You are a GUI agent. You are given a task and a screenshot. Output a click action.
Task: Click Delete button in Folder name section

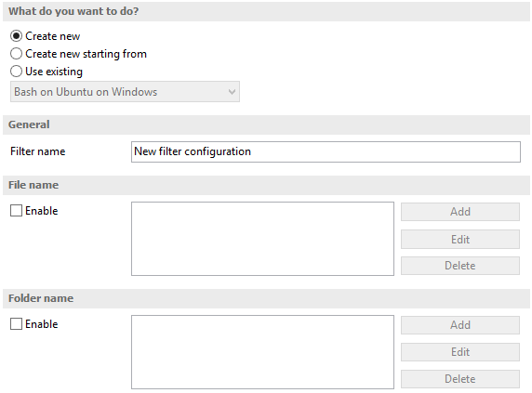[x=460, y=379]
